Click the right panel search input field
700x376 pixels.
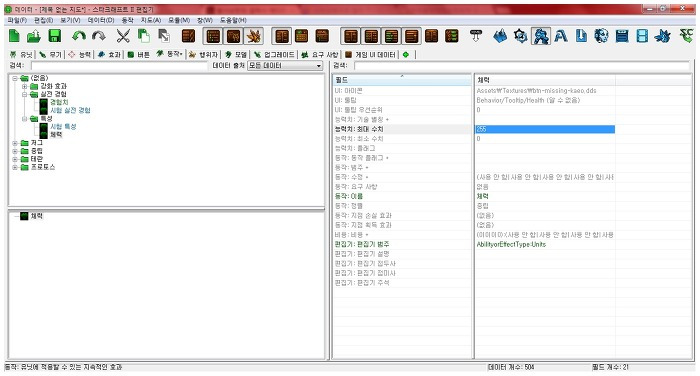pos(521,66)
